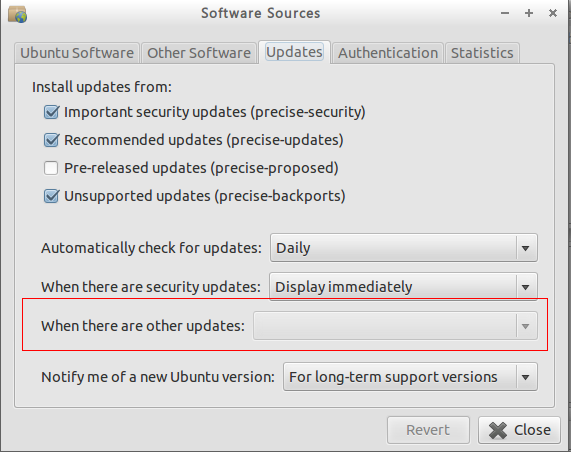Open the Statistics tab
Image resolution: width=571 pixels, height=452 pixels.
[x=482, y=53]
